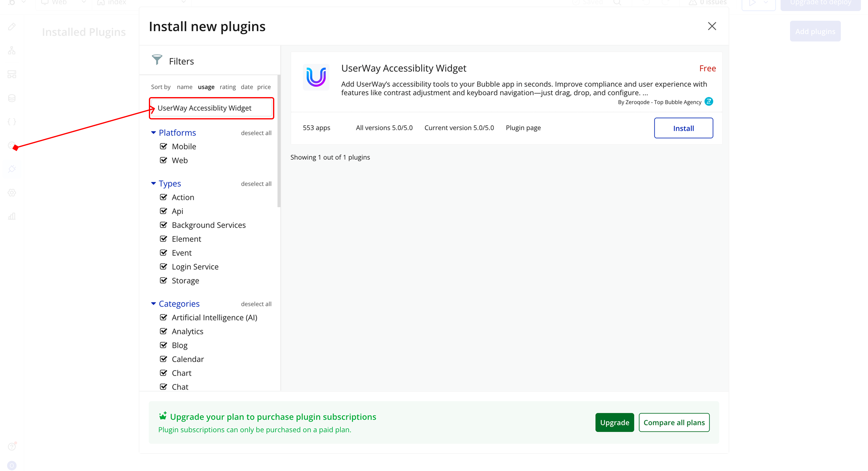The image size is (868, 471).
Task: Open the Logs chart icon in sidebar
Action: (x=12, y=216)
